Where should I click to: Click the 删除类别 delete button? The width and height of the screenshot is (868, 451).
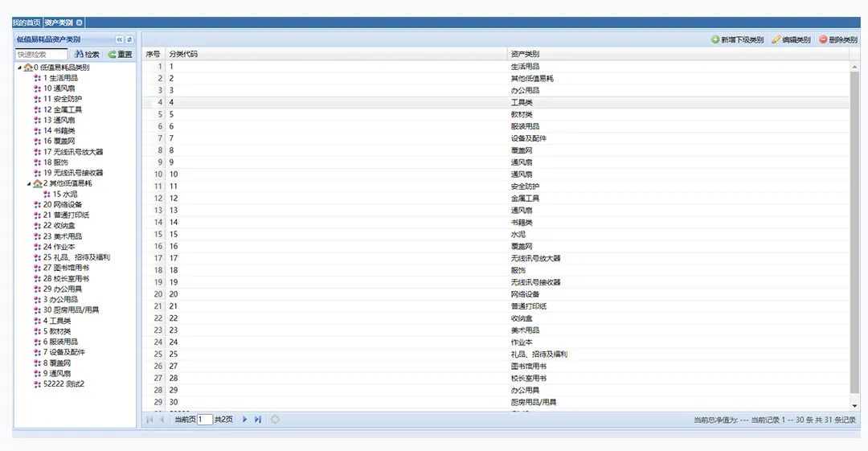tap(838, 40)
